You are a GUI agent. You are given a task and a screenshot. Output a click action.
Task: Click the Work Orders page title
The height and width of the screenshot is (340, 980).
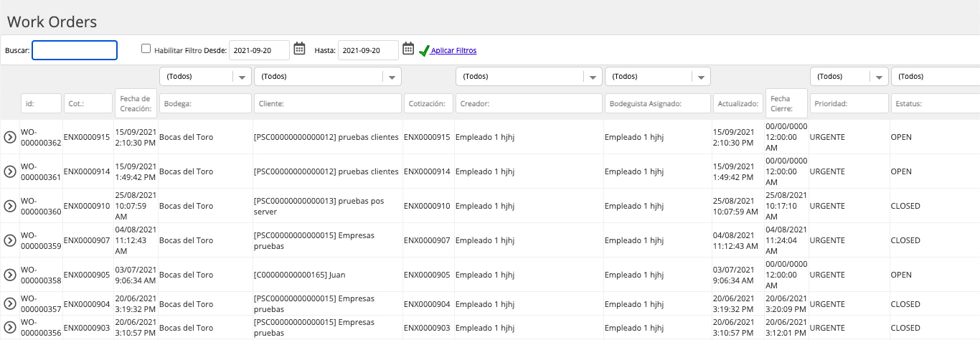[52, 22]
